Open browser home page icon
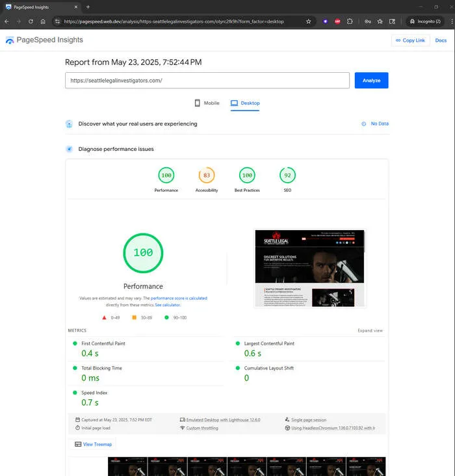Viewport: 455px width, 476px height. pyautogui.click(x=43, y=21)
